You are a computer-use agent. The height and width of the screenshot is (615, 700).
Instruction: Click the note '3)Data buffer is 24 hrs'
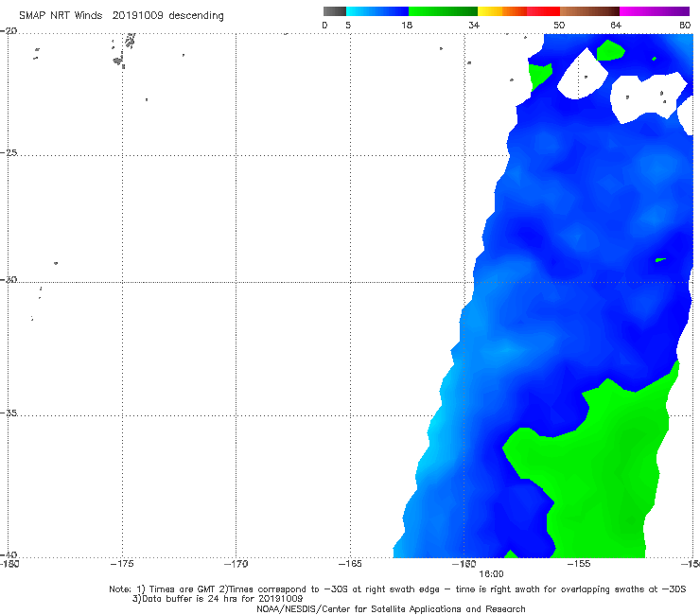[218, 599]
